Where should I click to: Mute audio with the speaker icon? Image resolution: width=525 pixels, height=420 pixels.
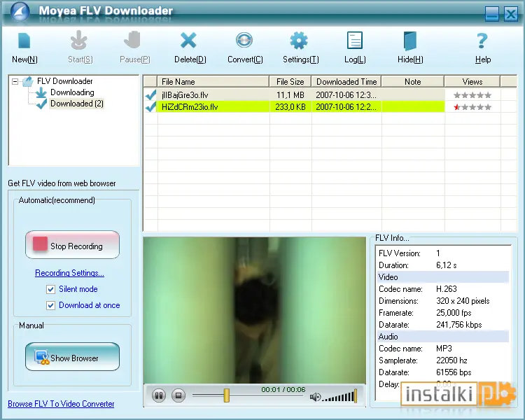315,397
